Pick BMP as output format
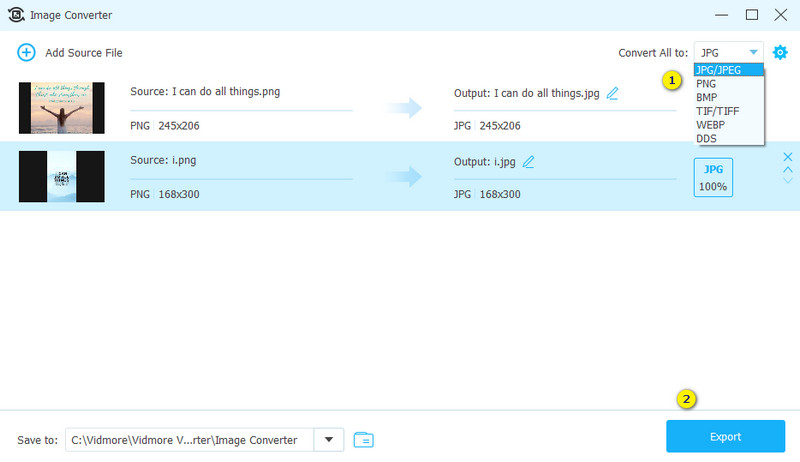The height and width of the screenshot is (462, 800). 709,98
